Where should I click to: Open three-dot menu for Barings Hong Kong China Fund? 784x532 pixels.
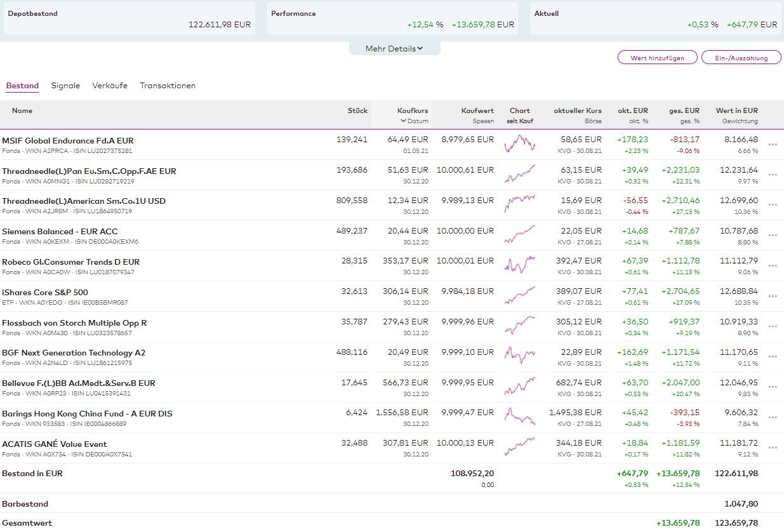773,418
